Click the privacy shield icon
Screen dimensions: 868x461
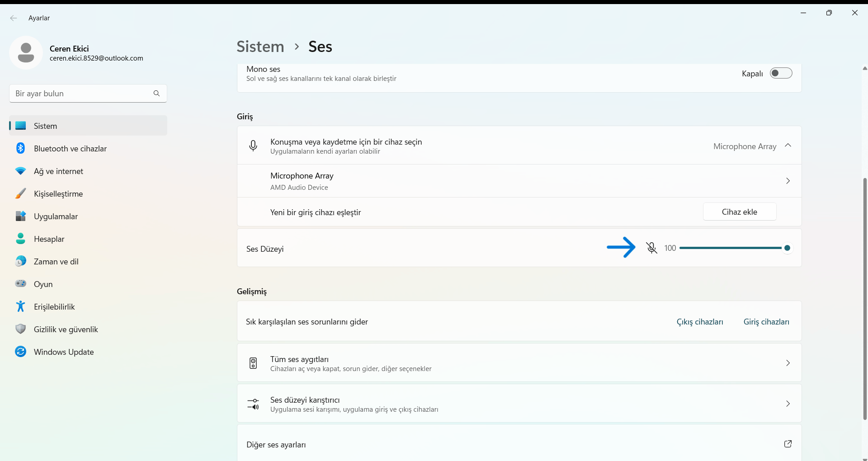(21, 329)
